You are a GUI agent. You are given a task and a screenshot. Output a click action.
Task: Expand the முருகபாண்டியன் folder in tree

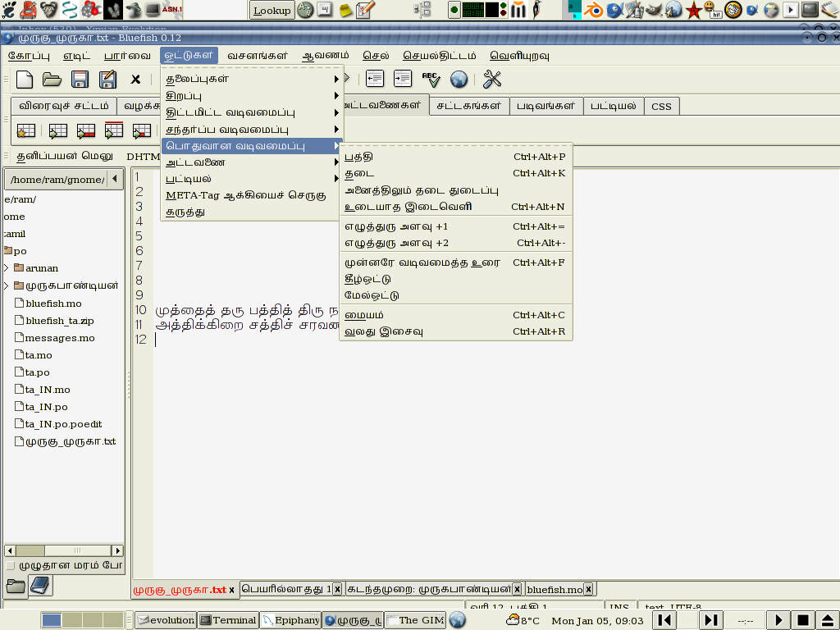7,285
